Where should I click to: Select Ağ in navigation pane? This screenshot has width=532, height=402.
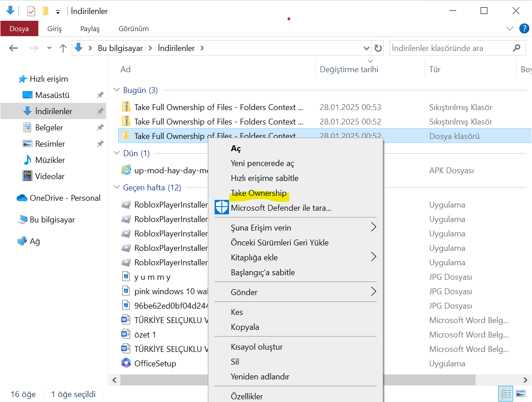pos(35,241)
